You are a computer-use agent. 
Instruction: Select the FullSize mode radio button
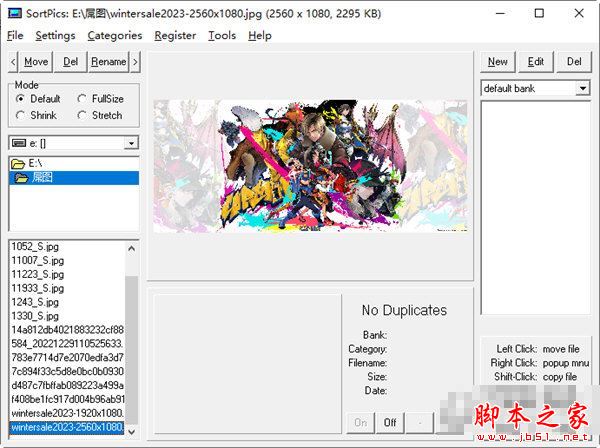click(82, 99)
